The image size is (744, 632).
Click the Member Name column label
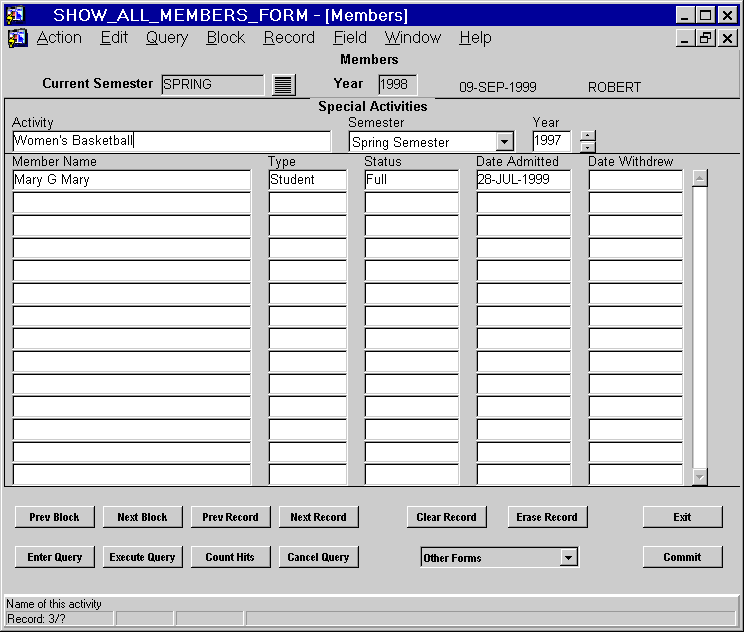click(54, 161)
